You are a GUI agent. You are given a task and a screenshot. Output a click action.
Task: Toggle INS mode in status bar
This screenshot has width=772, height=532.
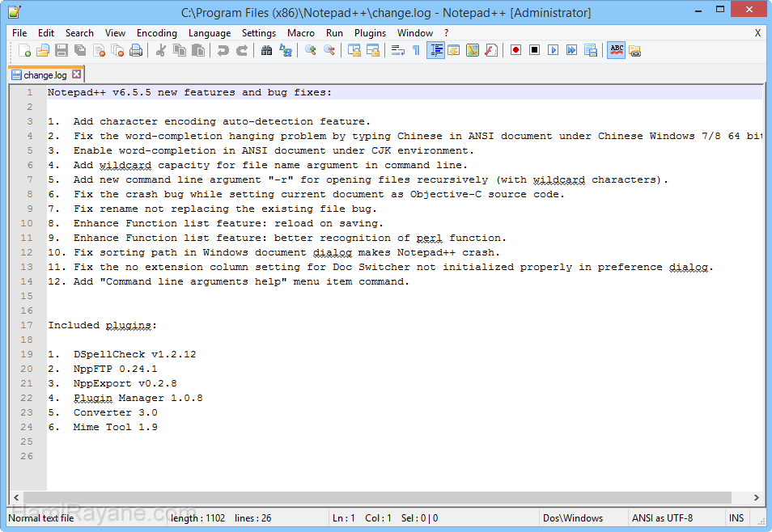tap(736, 517)
